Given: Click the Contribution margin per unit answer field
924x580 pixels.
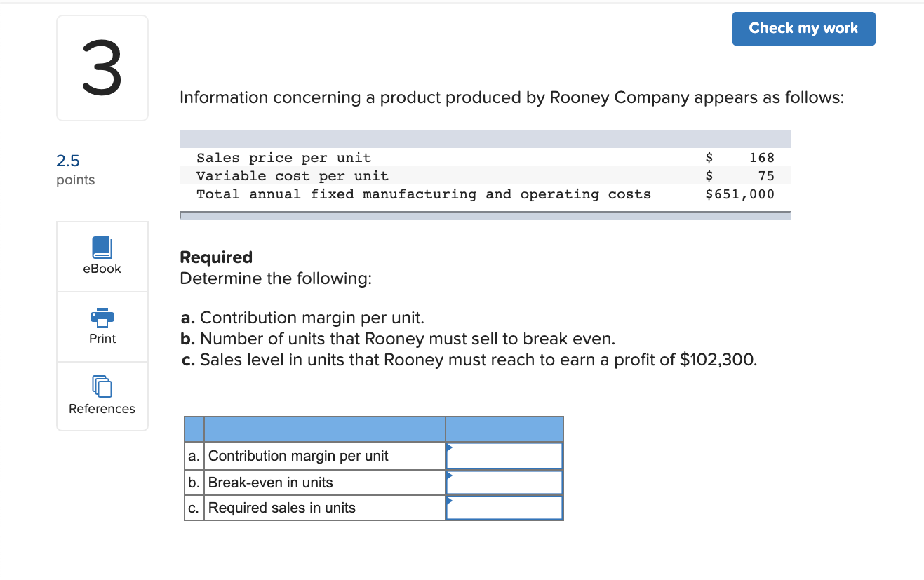Looking at the screenshot, I should pos(504,455).
